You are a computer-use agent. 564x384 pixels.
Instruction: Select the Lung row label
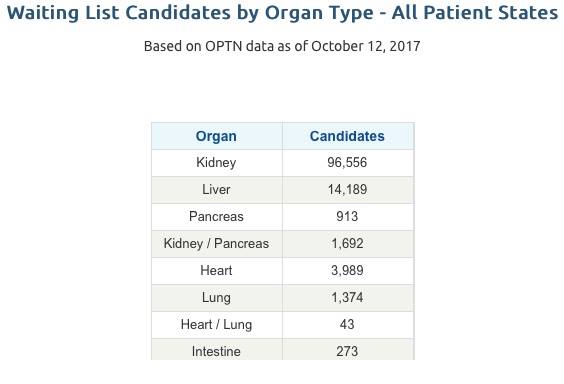pyautogui.click(x=216, y=298)
